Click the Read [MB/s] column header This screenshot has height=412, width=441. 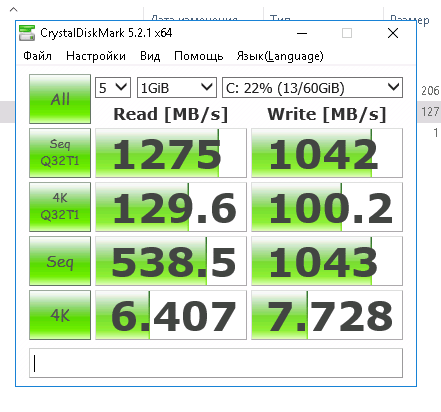click(171, 114)
